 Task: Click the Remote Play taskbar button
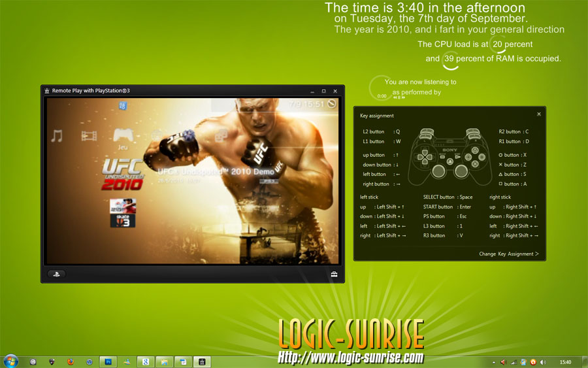(202, 361)
